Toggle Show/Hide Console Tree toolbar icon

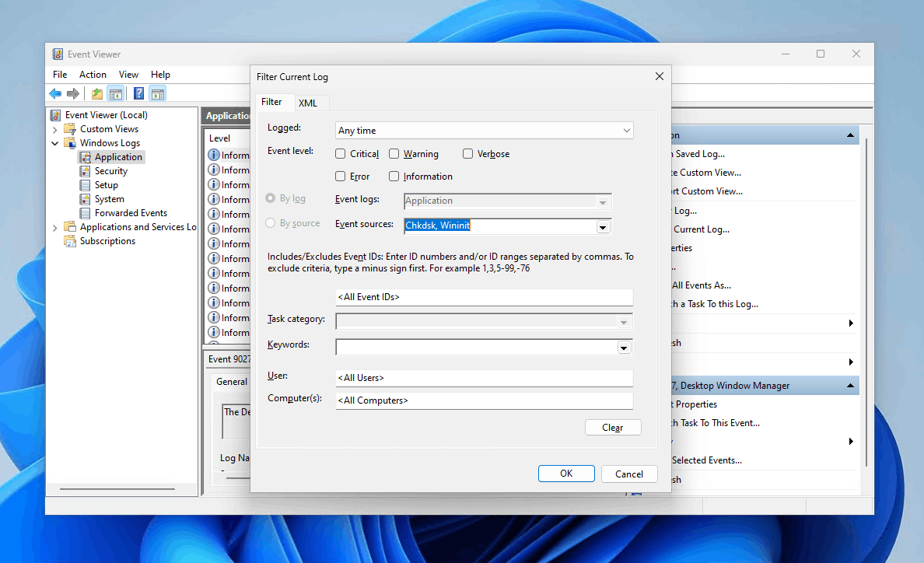tap(116, 94)
